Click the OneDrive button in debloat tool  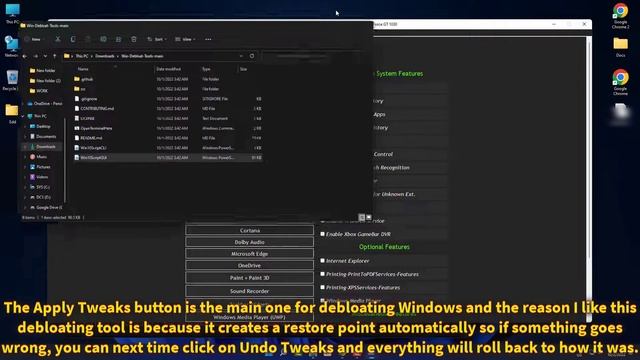coord(249,266)
